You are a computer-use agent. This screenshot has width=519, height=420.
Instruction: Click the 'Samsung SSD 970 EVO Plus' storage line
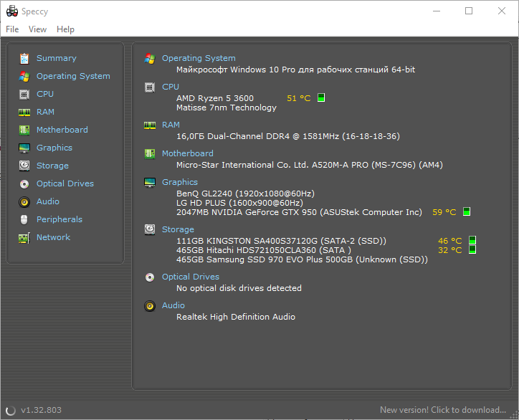[302, 259]
